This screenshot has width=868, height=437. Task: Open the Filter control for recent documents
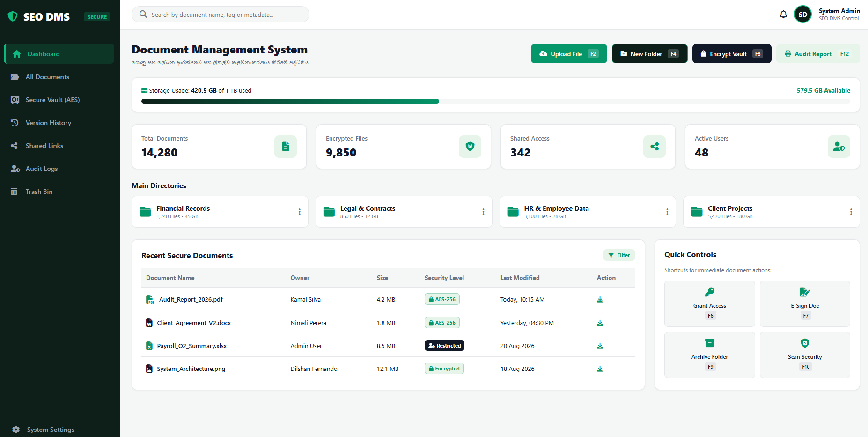tap(619, 255)
